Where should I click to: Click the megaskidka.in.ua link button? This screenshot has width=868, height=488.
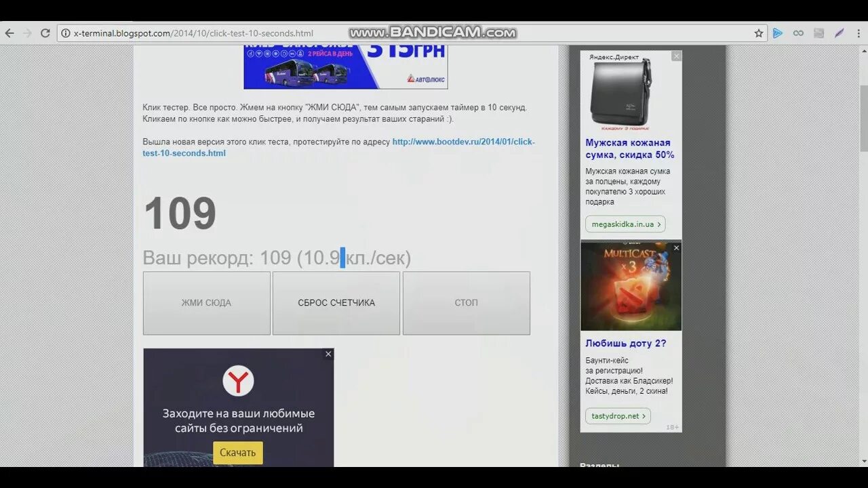point(625,224)
